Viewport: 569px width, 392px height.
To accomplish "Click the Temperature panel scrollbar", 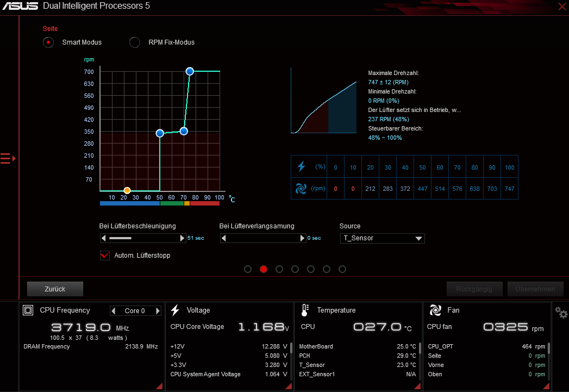I will tap(420, 349).
